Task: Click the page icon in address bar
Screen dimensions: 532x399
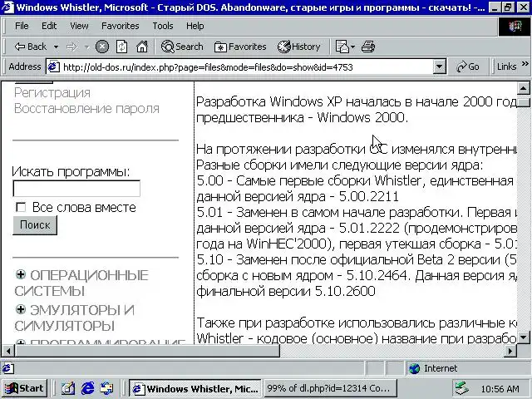Action: (53, 66)
